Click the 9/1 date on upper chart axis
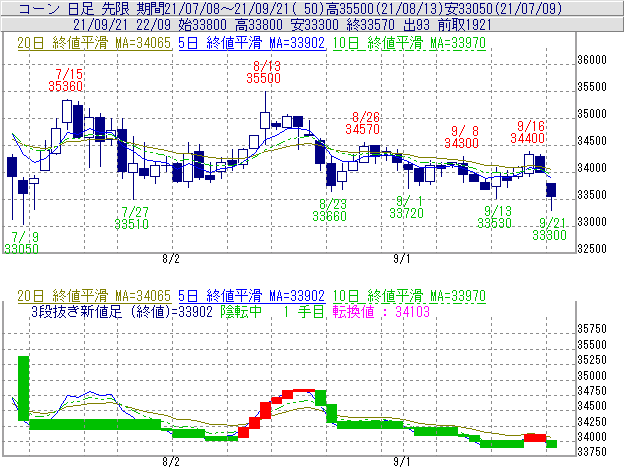This screenshot has width=624, height=475. coord(402,259)
